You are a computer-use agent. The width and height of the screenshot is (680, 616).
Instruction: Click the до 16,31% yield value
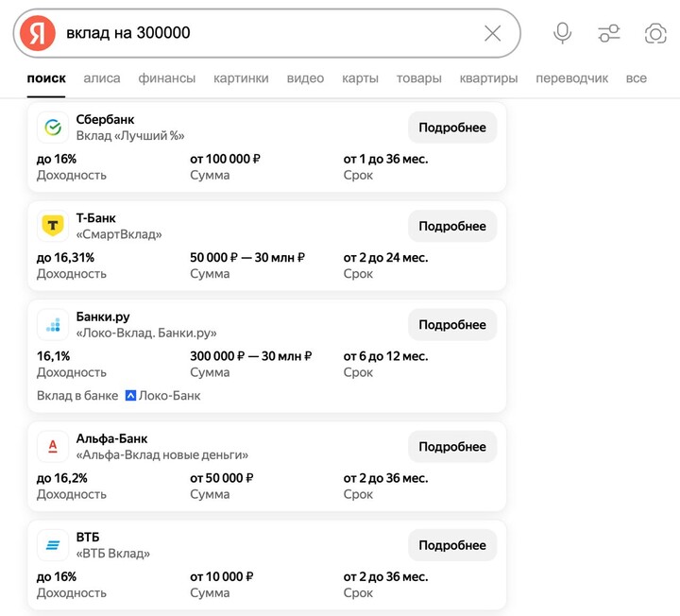pyautogui.click(x=65, y=258)
